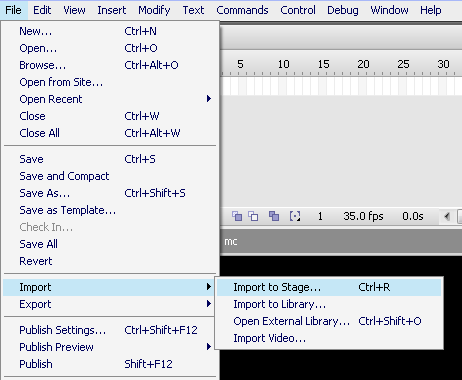
Task: Select Browse... menu entry
Action: [110, 65]
